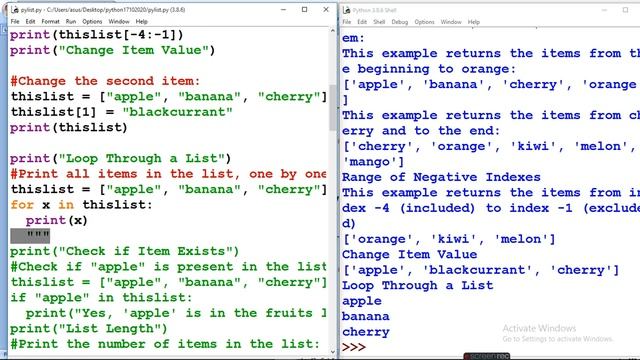The width and height of the screenshot is (640, 360).
Task: Click line print(thislist[-4:-1])
Action: (97, 35)
